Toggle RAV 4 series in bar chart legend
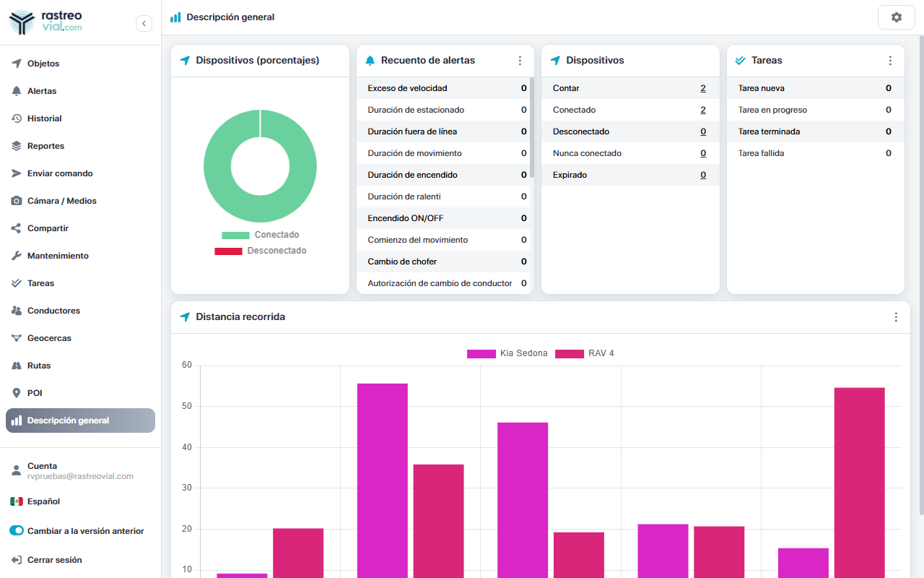Screen dimensions: 924x578 585,353
